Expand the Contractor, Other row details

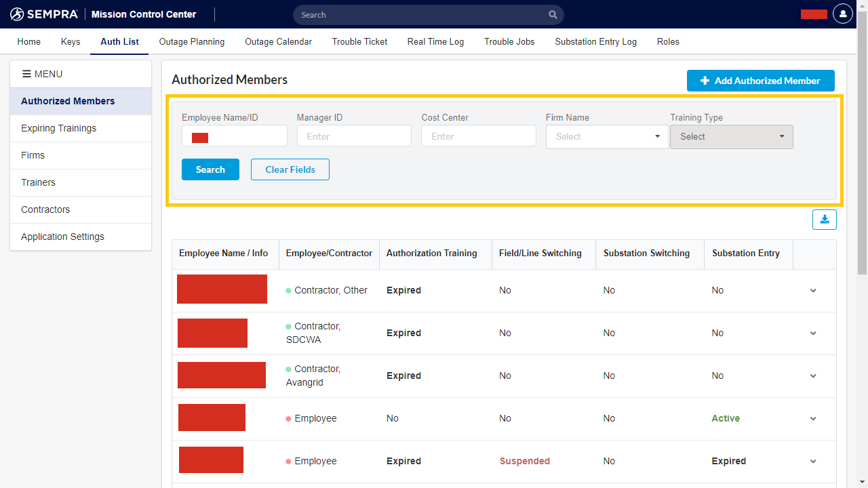click(812, 290)
